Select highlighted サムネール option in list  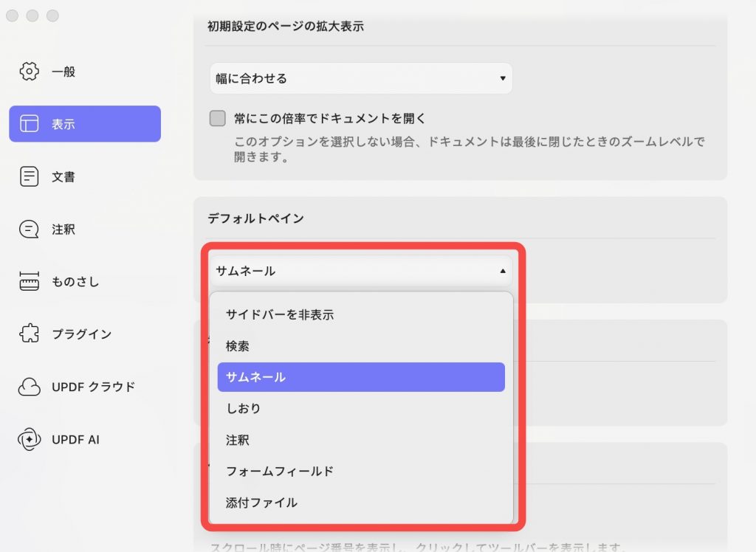pyautogui.click(x=361, y=377)
